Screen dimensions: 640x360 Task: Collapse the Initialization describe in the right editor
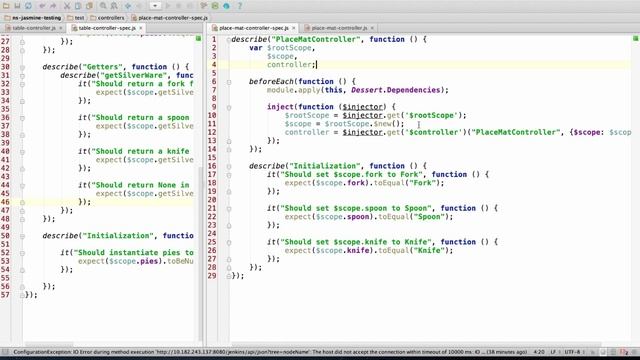click(229, 167)
